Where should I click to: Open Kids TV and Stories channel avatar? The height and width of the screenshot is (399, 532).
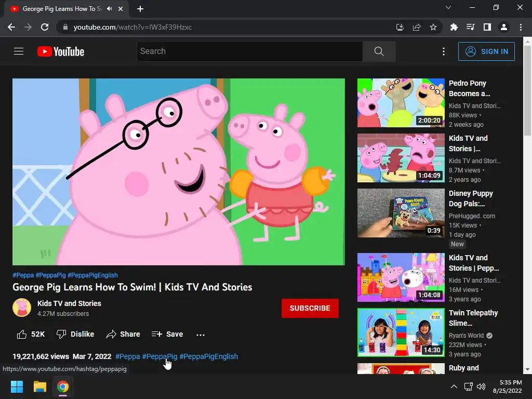pos(22,308)
